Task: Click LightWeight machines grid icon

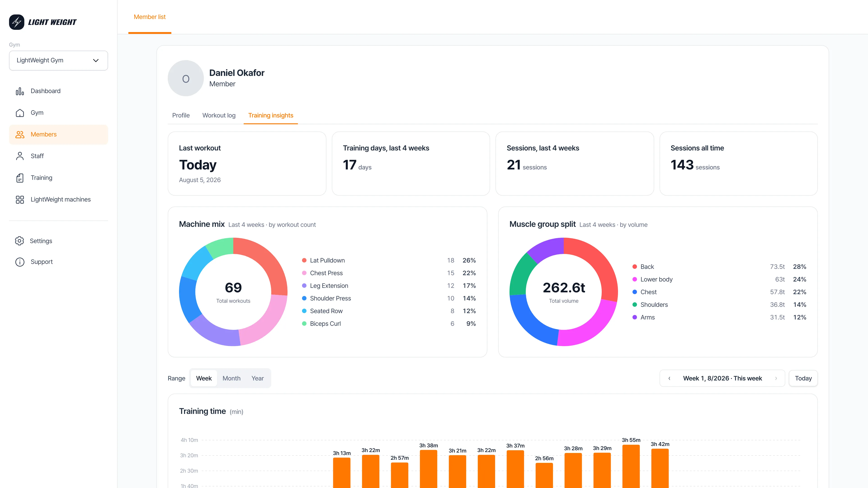Action: (20, 200)
